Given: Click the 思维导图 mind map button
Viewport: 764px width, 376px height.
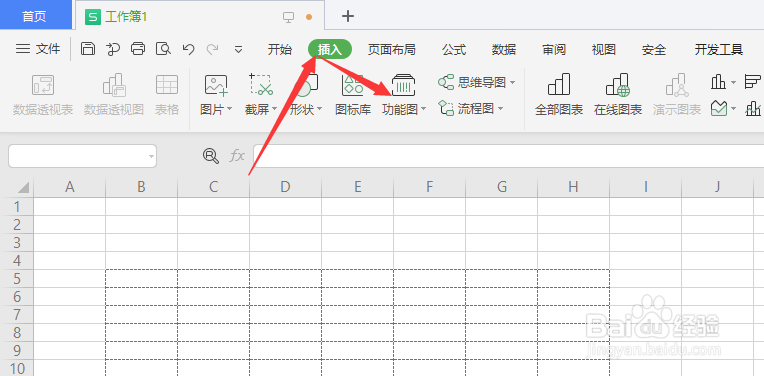Looking at the screenshot, I should coord(472,82).
